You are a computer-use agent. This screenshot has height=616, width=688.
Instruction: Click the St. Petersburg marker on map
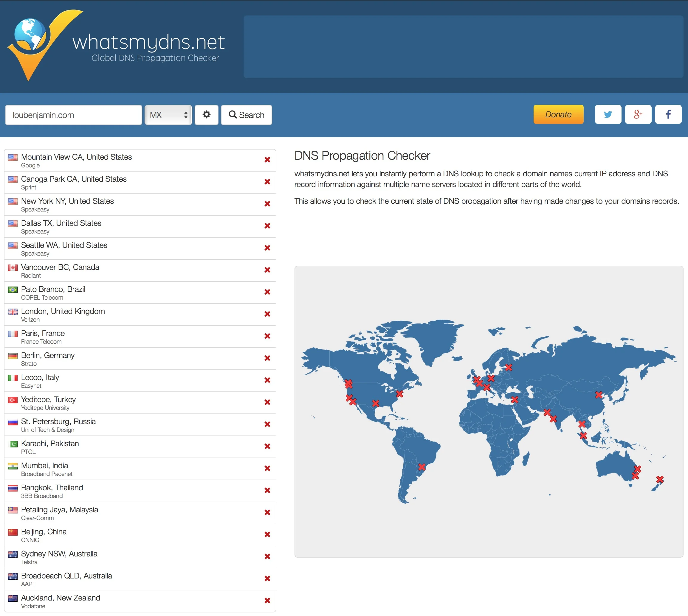pyautogui.click(x=509, y=367)
